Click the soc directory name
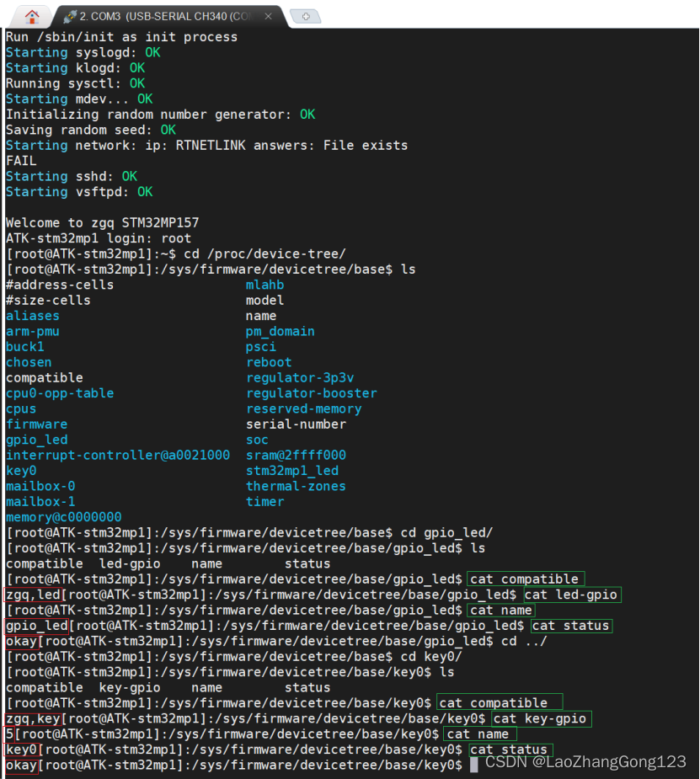 pos(256,440)
